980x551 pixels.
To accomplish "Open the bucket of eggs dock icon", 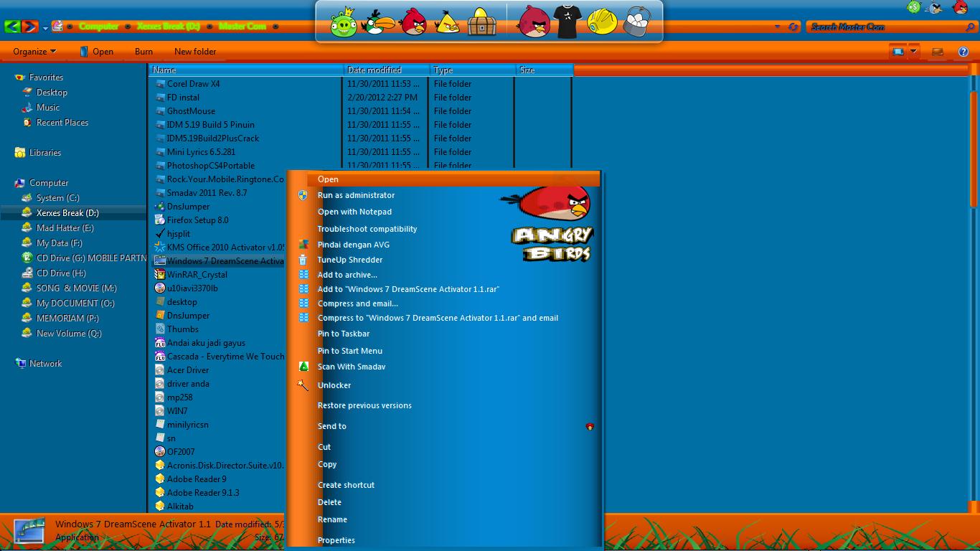I will click(636, 22).
